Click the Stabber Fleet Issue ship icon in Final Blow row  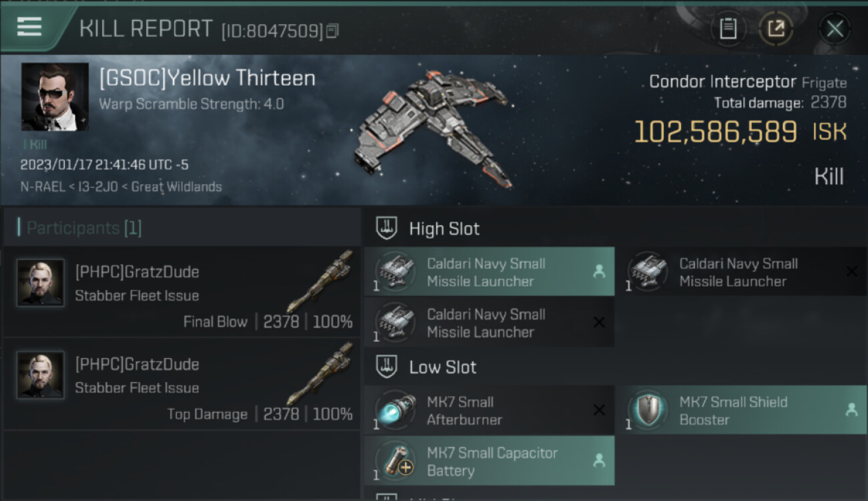tap(319, 282)
